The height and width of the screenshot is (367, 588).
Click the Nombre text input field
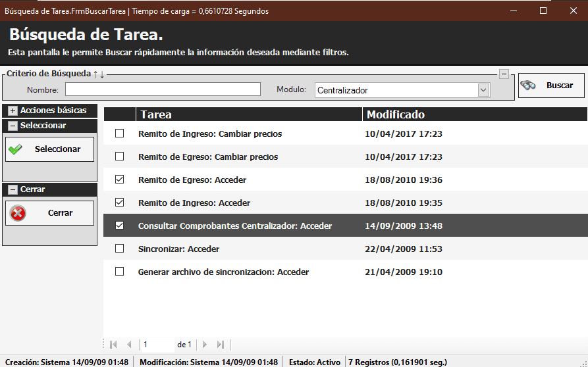(x=163, y=89)
